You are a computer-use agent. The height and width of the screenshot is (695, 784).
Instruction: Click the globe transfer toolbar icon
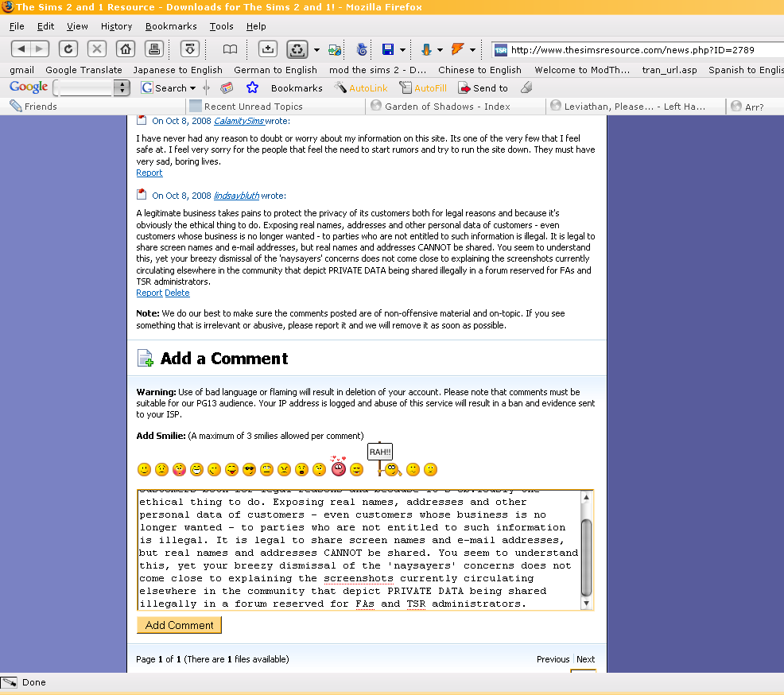335,49
